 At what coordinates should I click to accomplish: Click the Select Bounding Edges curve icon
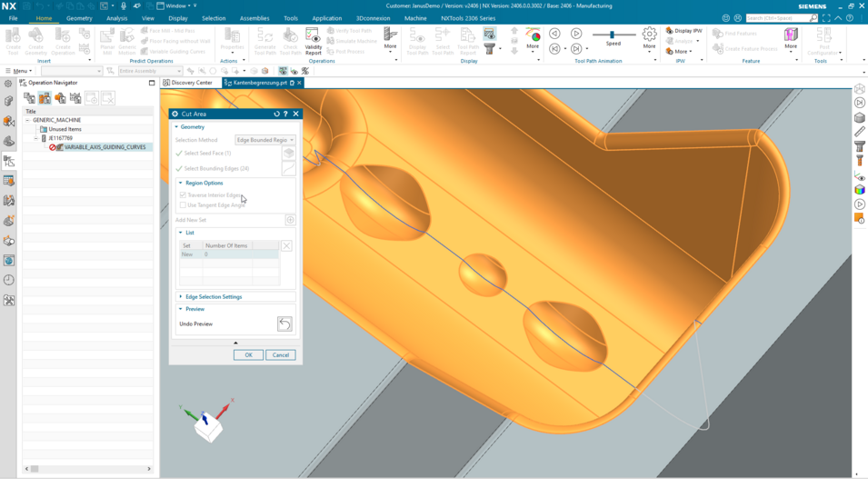[288, 168]
